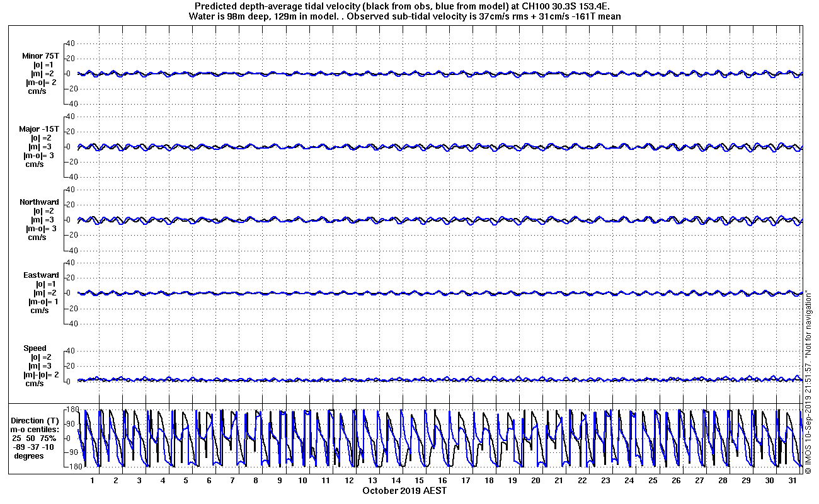This screenshot has height=504, width=819.
Task: Click the 'Northward' panel label
Action: [x=39, y=202]
